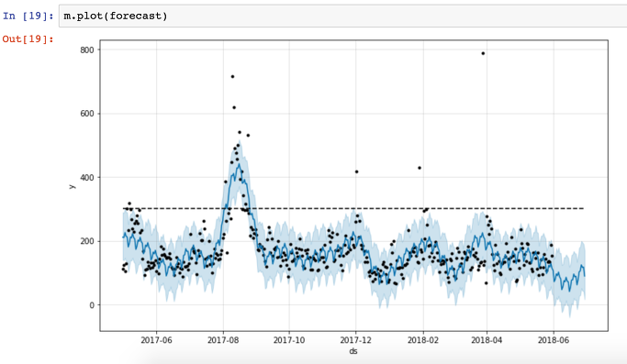Click the code cell input m.plot(forecast)
Screen dimensions: 627x364
pos(343,16)
